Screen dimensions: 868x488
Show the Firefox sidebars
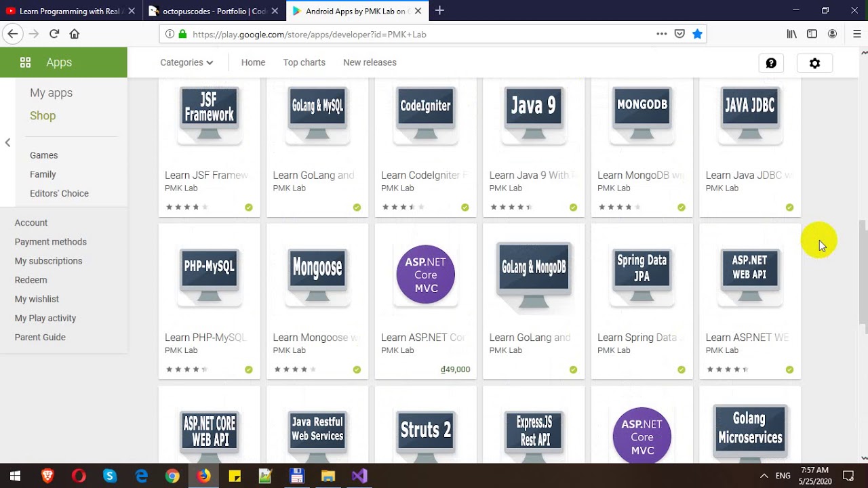pos(812,34)
